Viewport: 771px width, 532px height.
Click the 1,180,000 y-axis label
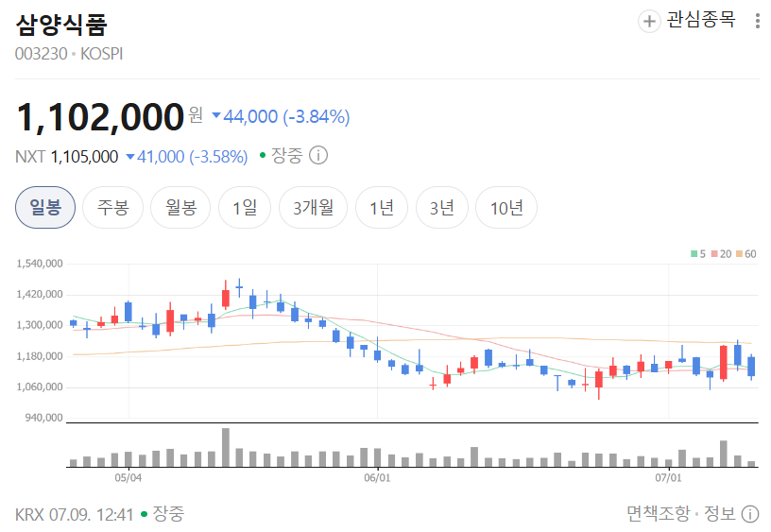click(x=40, y=356)
